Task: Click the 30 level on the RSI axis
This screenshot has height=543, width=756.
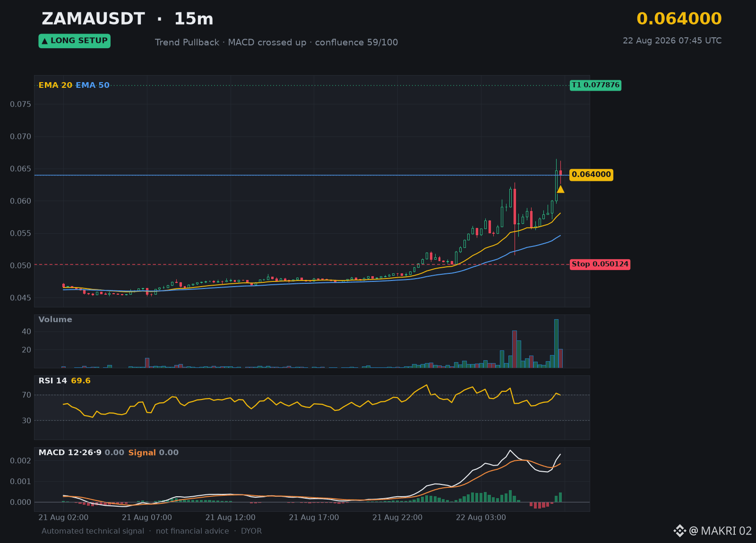Action: [26, 421]
